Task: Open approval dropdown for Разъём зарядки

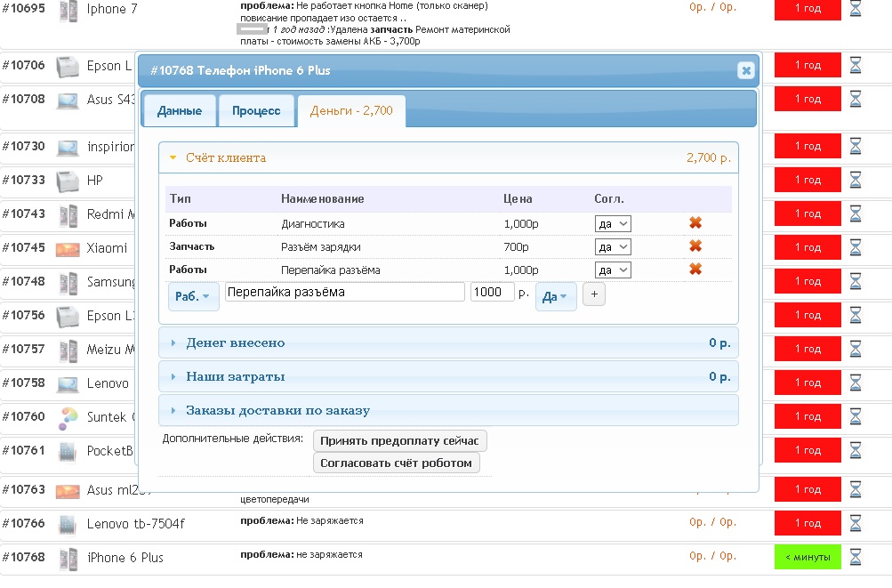Action: point(613,246)
